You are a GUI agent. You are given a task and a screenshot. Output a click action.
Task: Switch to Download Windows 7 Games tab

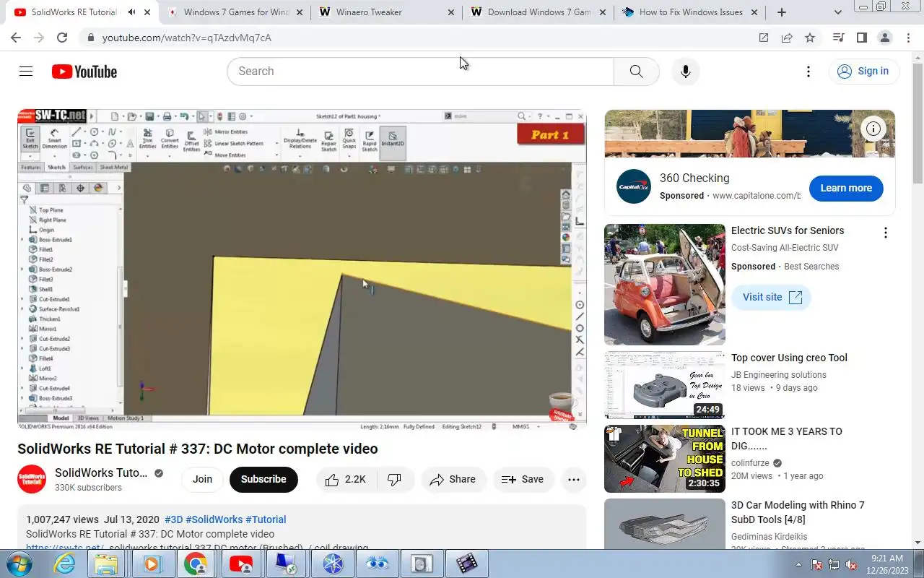click(539, 12)
